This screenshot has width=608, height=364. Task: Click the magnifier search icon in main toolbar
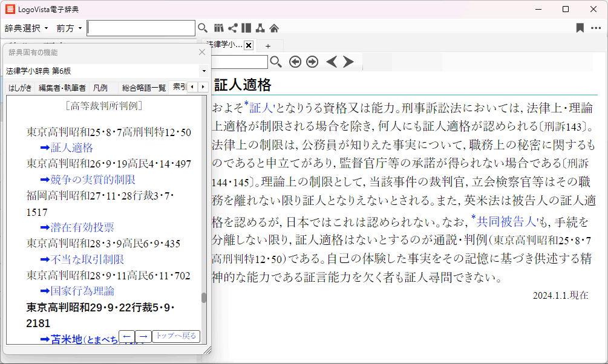tap(203, 28)
